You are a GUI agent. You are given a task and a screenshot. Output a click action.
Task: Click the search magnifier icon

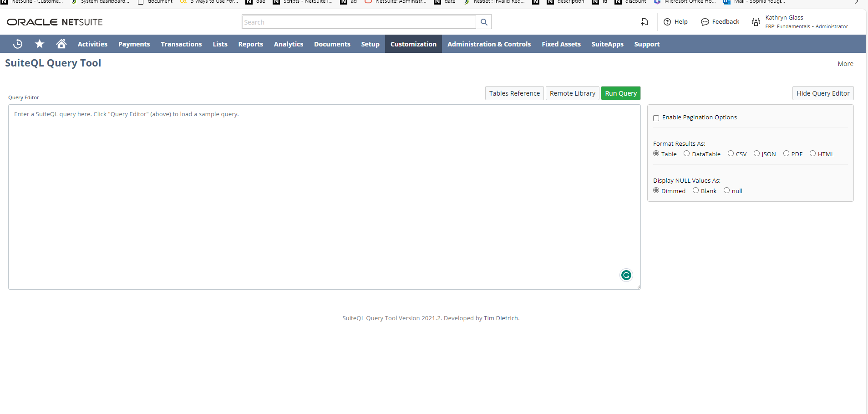(484, 22)
